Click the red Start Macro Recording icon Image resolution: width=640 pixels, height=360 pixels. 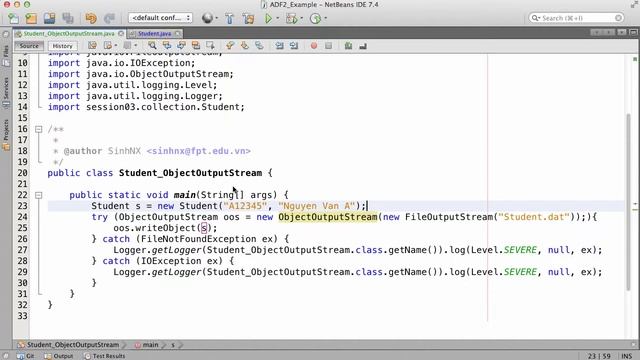click(314, 46)
